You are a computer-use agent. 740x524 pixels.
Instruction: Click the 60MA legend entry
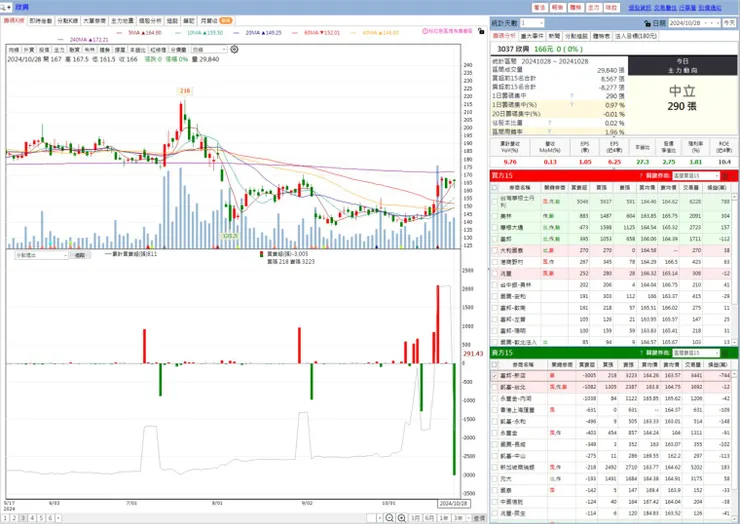tap(316, 33)
